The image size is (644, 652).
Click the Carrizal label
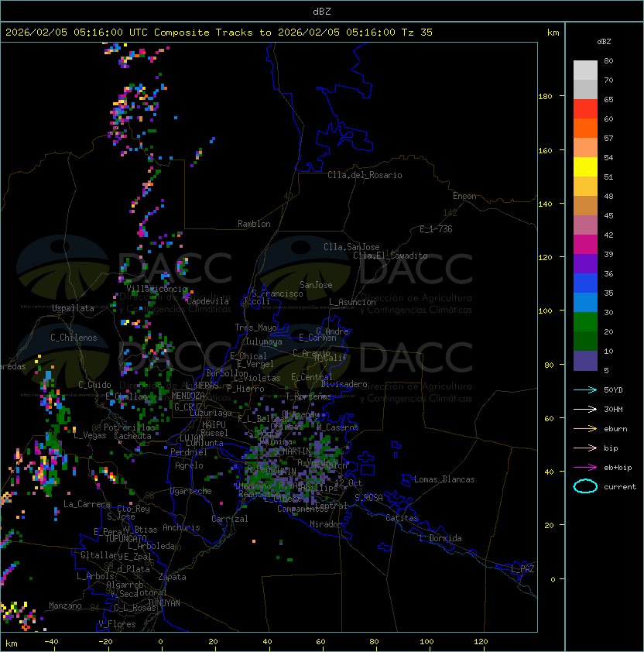tap(229, 519)
